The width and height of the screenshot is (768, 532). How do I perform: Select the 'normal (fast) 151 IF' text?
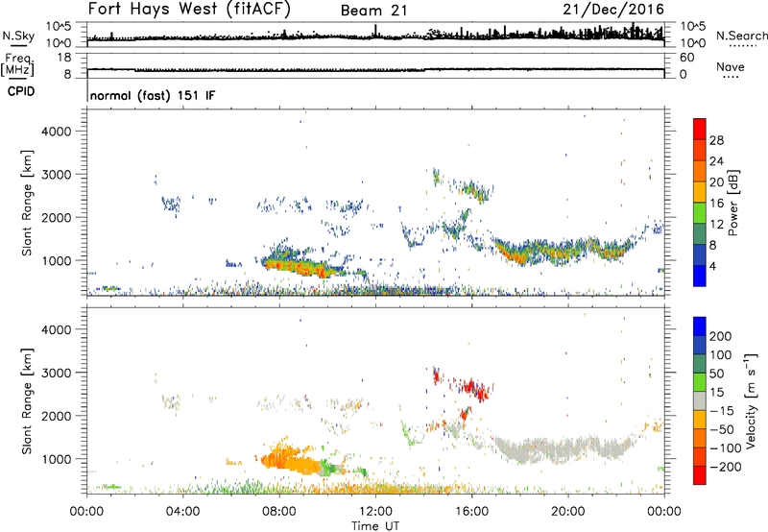(153, 95)
